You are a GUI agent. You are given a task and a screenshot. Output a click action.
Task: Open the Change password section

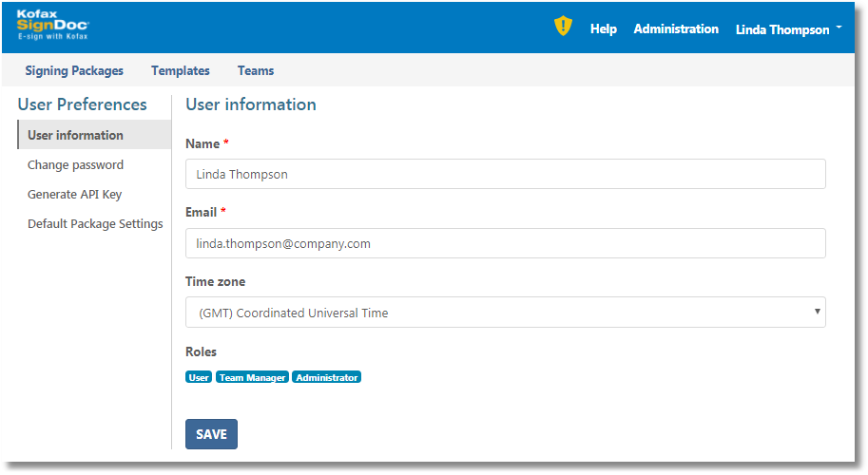pos(75,164)
